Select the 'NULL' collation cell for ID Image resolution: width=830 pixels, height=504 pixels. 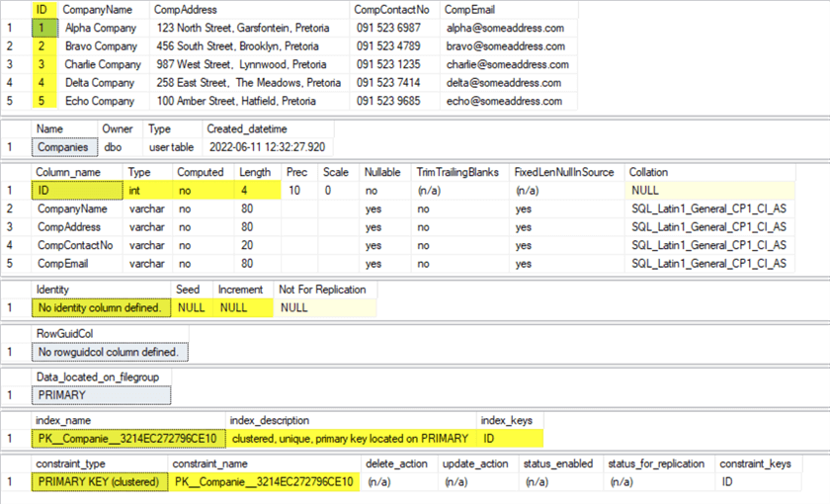click(x=709, y=190)
